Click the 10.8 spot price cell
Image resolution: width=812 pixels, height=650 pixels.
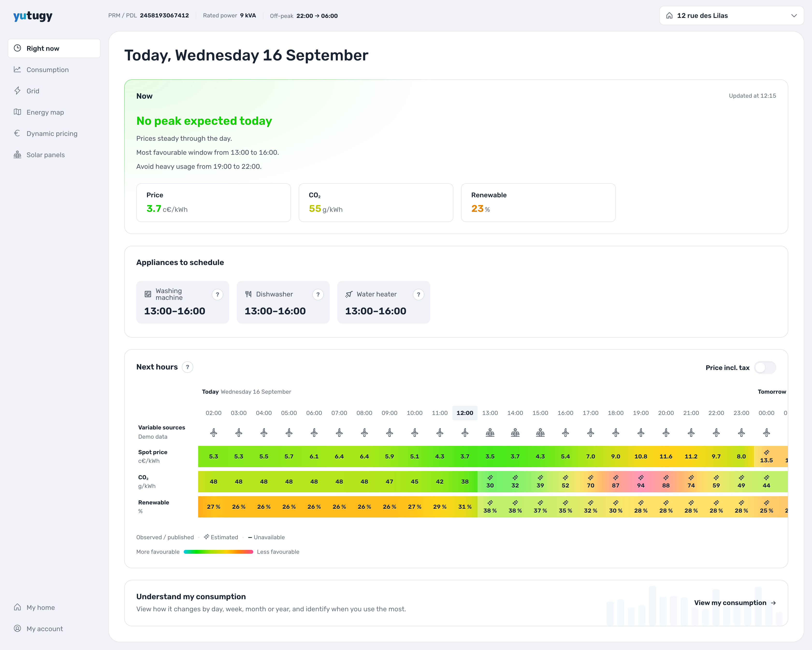641,456
